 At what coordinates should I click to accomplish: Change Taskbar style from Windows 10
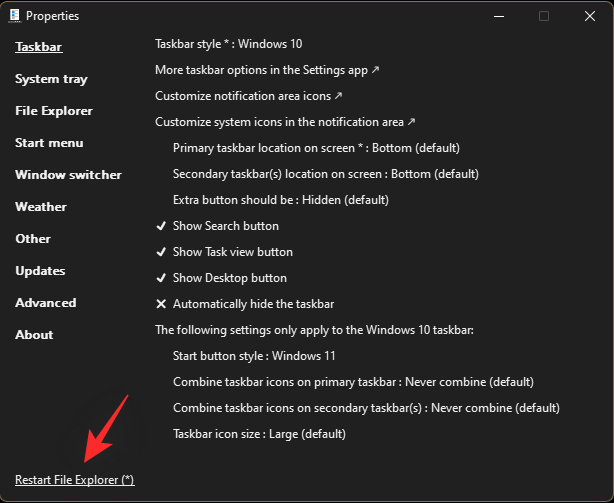[x=228, y=44]
